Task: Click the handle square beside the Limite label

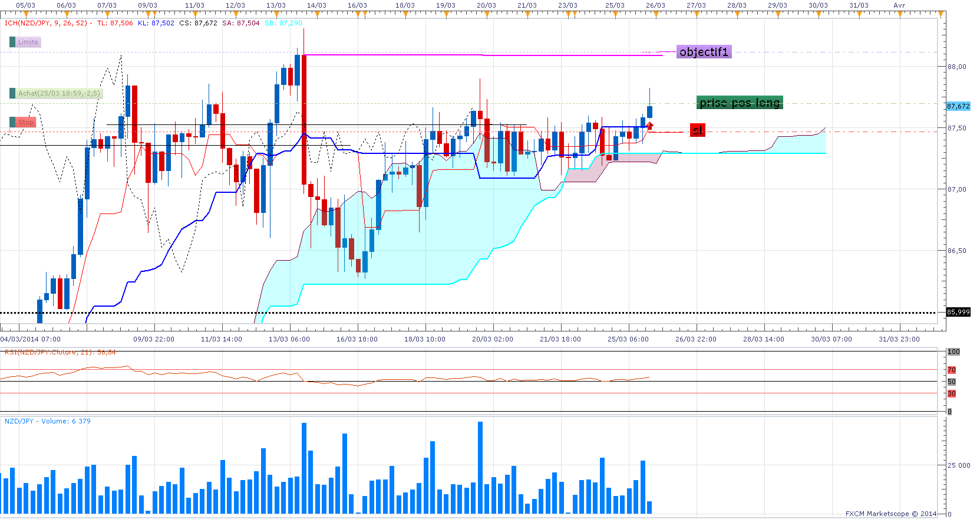Action: tap(12, 42)
